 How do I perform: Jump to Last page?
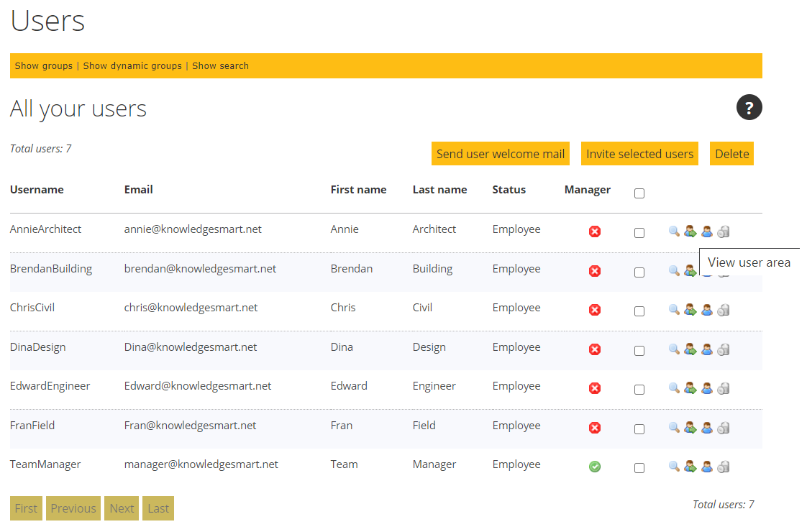(x=158, y=508)
